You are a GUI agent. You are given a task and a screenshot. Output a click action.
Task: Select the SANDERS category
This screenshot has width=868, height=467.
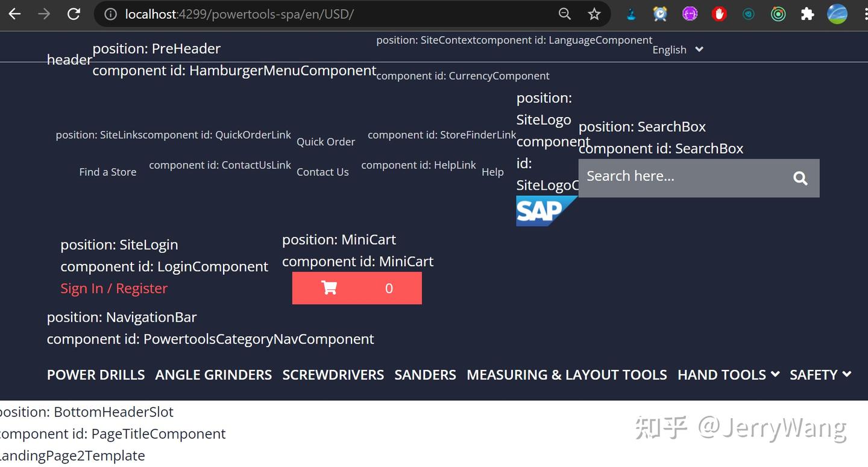[425, 374]
